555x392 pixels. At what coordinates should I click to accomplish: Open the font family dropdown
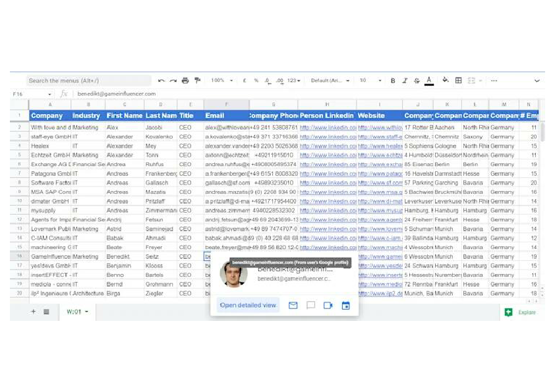(x=330, y=80)
